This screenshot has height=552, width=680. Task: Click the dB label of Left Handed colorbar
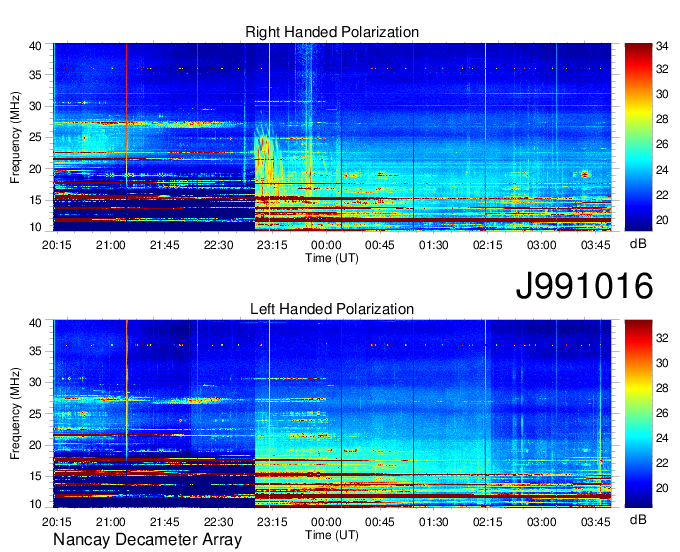[x=638, y=519]
